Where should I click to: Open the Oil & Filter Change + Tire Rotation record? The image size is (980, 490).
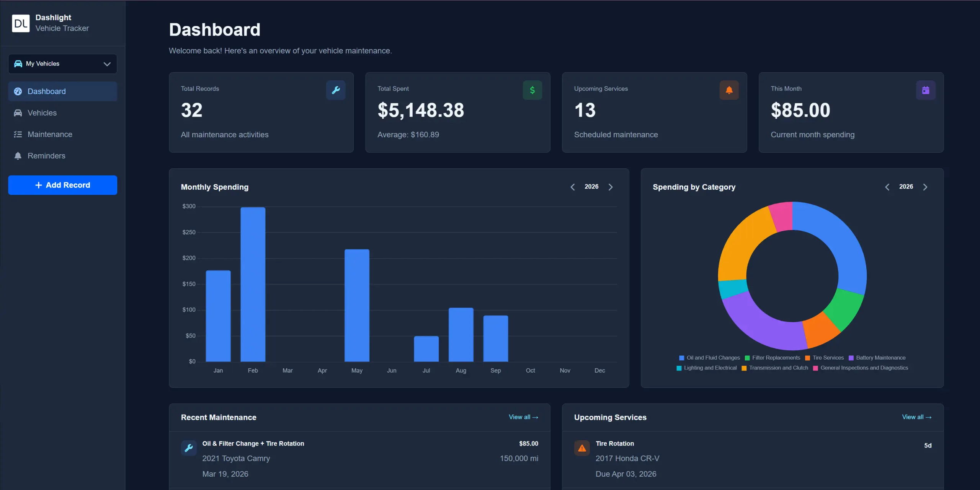(359, 459)
